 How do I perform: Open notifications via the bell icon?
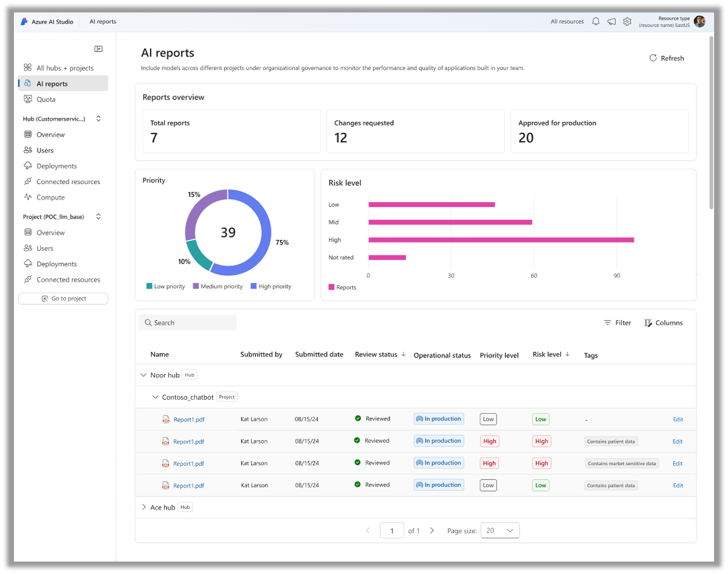coord(595,21)
